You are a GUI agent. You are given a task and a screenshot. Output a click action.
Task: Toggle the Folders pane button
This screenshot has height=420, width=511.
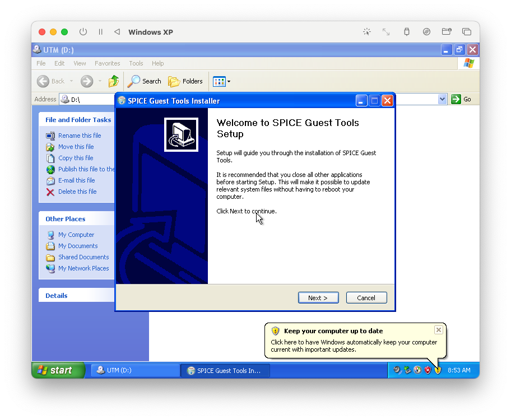[x=185, y=81]
